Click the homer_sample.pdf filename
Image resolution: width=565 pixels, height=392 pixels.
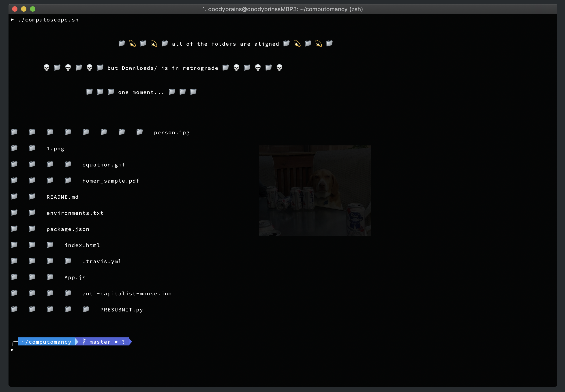pos(111,181)
